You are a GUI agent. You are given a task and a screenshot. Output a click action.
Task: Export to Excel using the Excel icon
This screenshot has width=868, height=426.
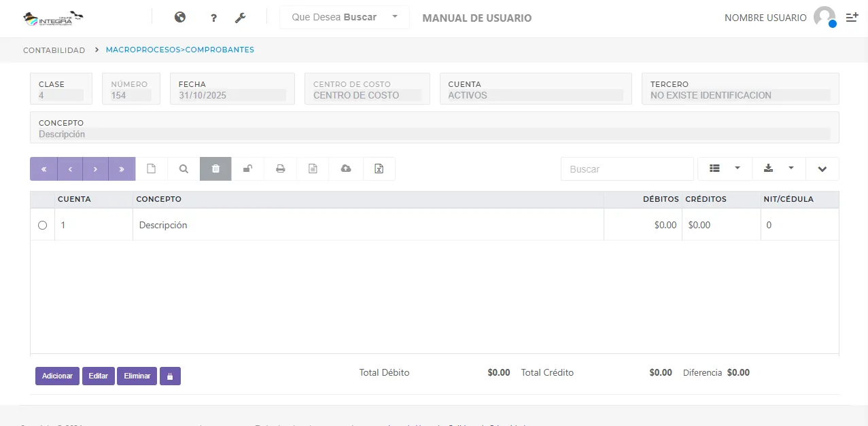click(x=379, y=168)
